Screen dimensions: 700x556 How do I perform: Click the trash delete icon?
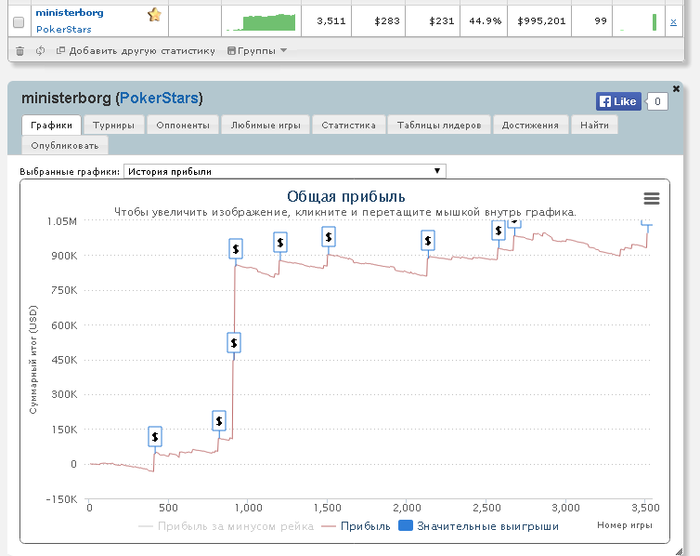(20, 50)
